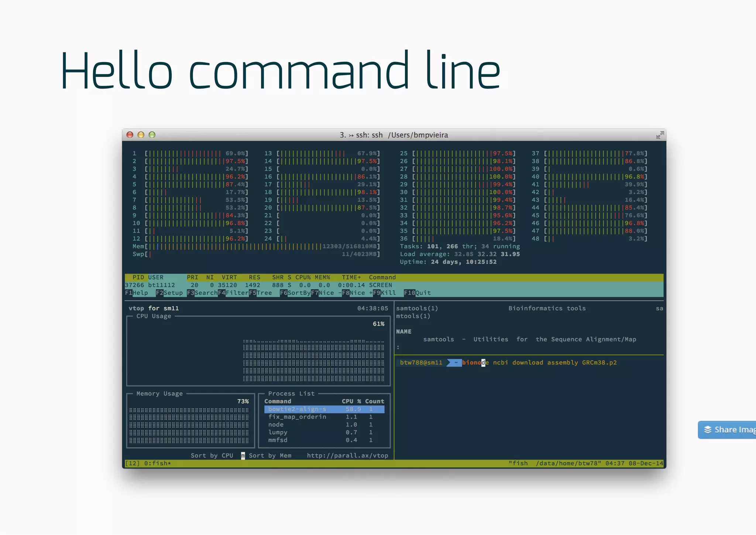This screenshot has height=535, width=756.
Task: Click the TIME+ column header
Action: [x=351, y=277]
